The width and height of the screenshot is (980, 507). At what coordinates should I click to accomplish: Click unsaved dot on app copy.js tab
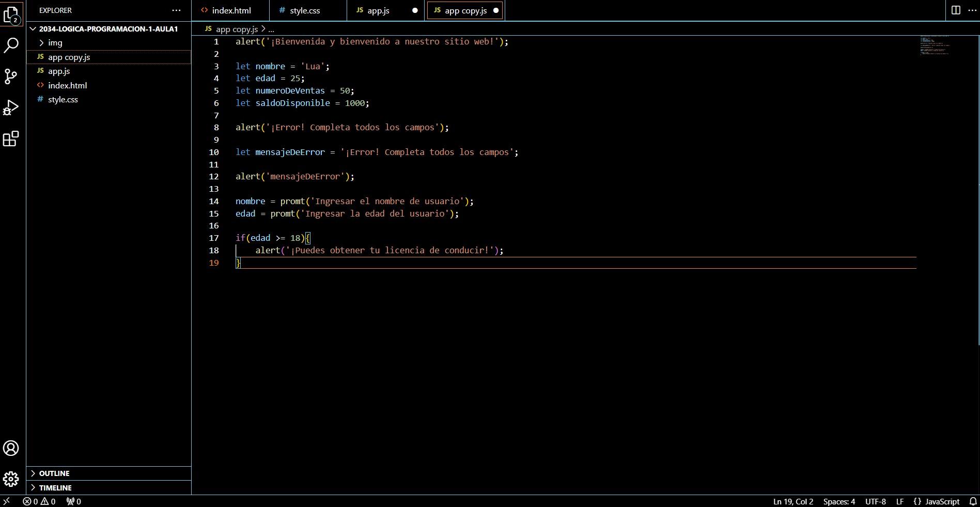[x=496, y=10]
